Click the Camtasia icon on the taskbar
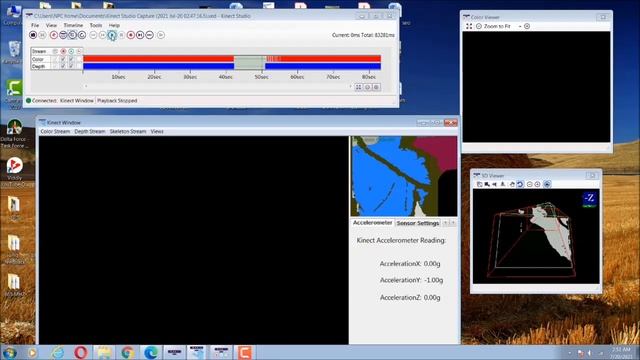 coord(244,353)
